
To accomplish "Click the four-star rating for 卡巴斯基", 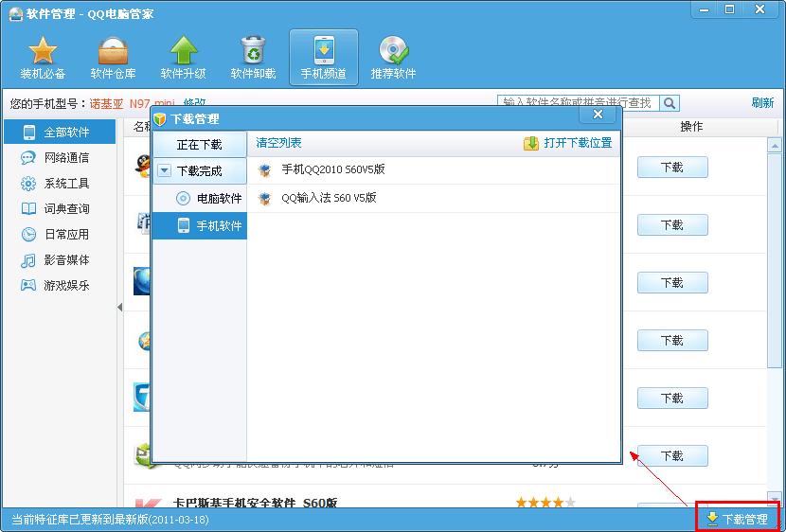I will coord(545,502).
